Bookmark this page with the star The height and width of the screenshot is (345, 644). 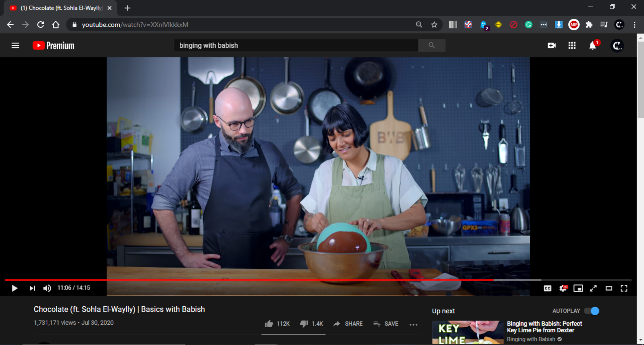[434, 25]
